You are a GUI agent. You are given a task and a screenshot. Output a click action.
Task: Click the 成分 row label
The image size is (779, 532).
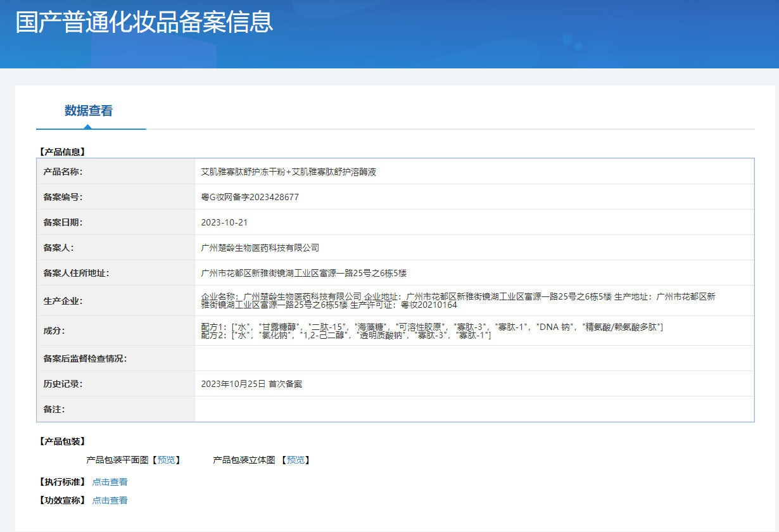coord(54,331)
